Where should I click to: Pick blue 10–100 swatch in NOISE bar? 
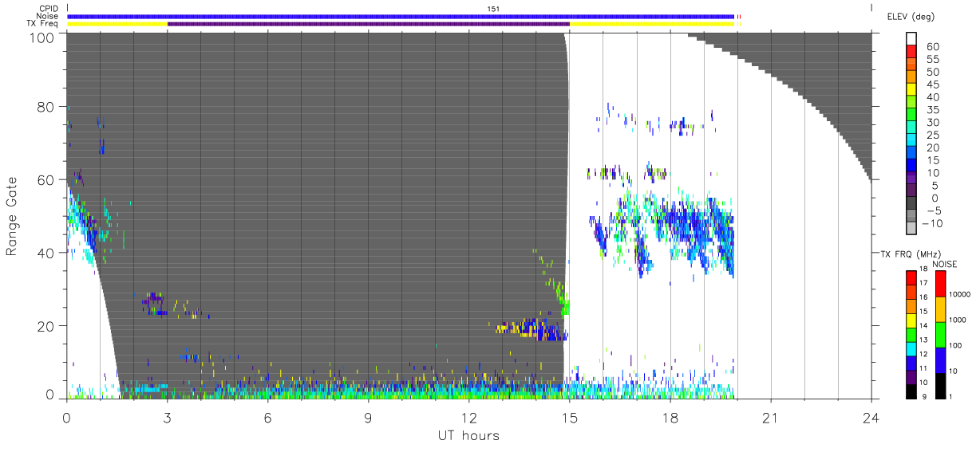[940, 360]
